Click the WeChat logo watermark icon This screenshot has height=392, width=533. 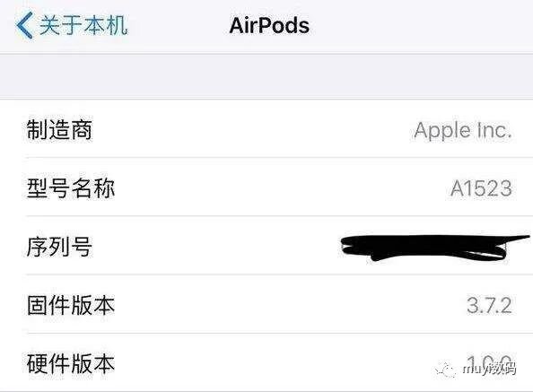click(x=446, y=369)
